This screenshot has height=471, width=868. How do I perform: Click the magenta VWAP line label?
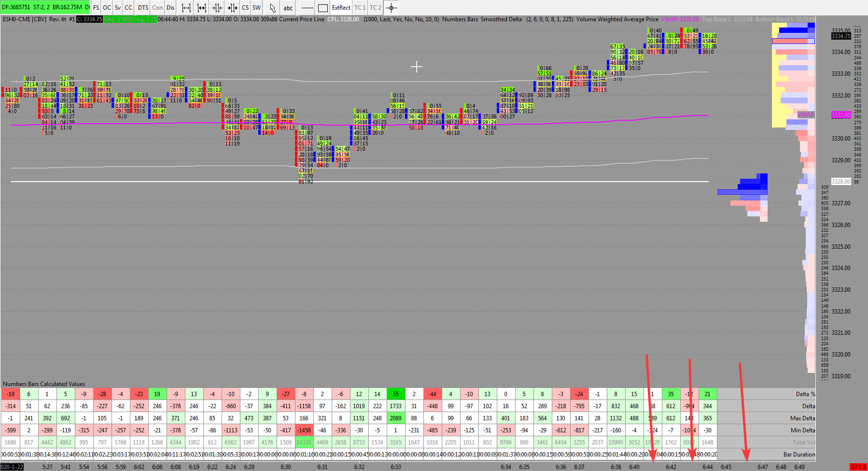coord(806,115)
